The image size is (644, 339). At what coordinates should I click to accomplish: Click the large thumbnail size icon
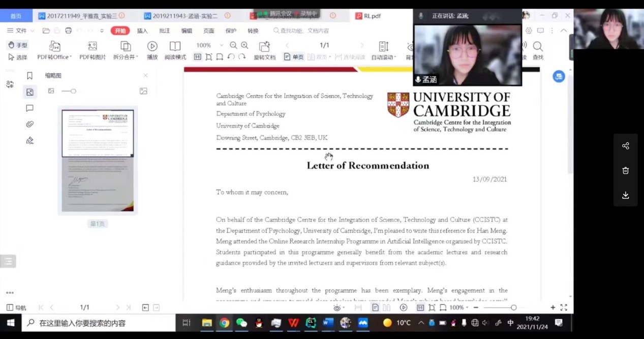[x=143, y=91]
